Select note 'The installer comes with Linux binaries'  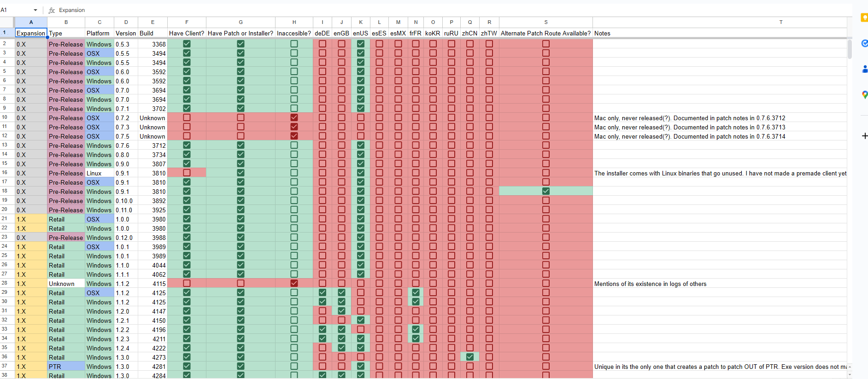pos(720,173)
